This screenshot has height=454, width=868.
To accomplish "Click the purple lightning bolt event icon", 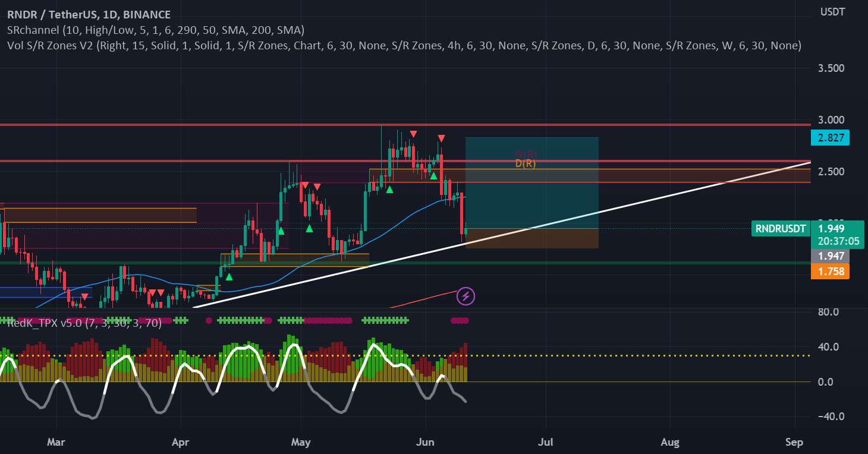I will (x=466, y=295).
